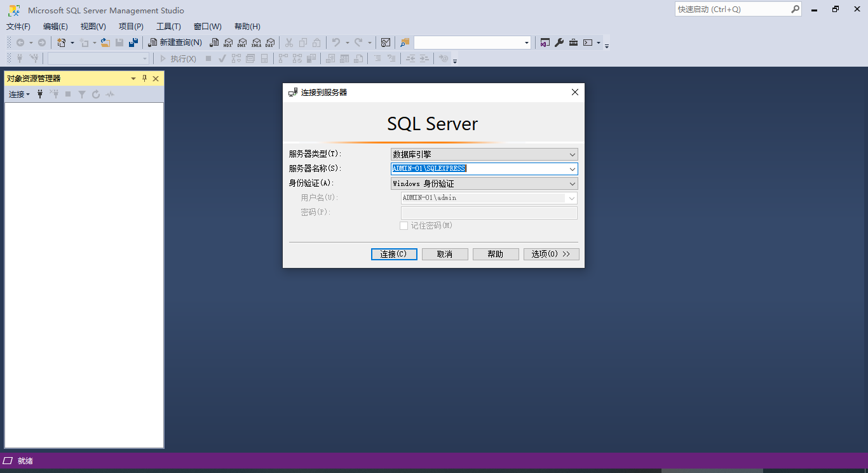Viewport: 868px width, 473px height.
Task: Open the 工具(T) menu
Action: pyautogui.click(x=168, y=26)
